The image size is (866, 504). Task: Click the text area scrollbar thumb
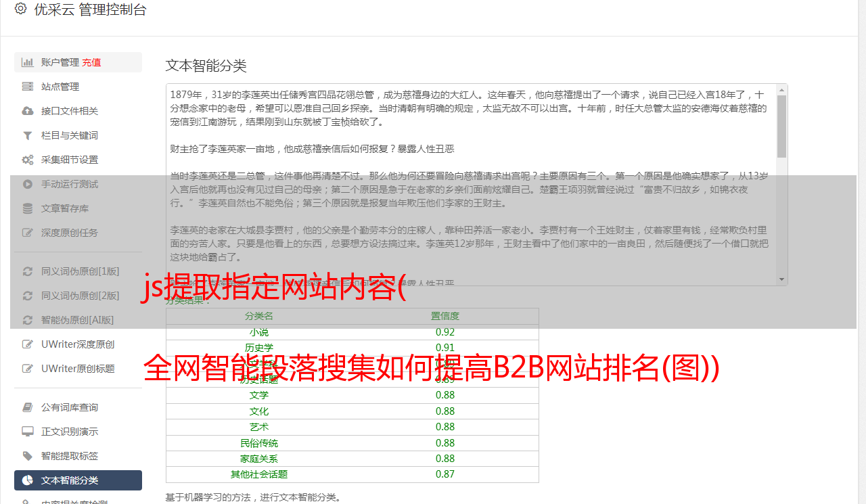[781, 127]
